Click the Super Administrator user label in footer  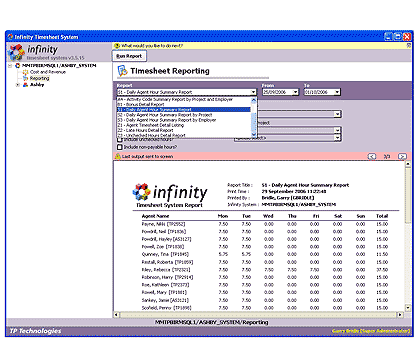(371, 331)
